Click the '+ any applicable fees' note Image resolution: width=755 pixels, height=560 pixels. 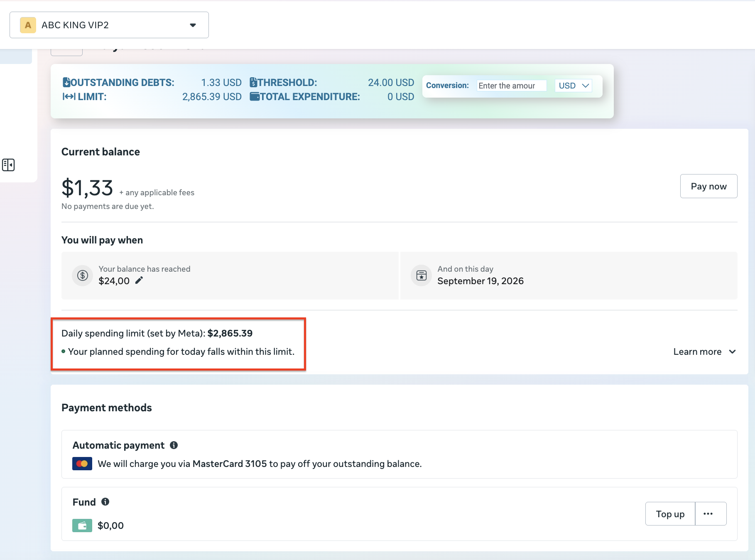click(157, 192)
